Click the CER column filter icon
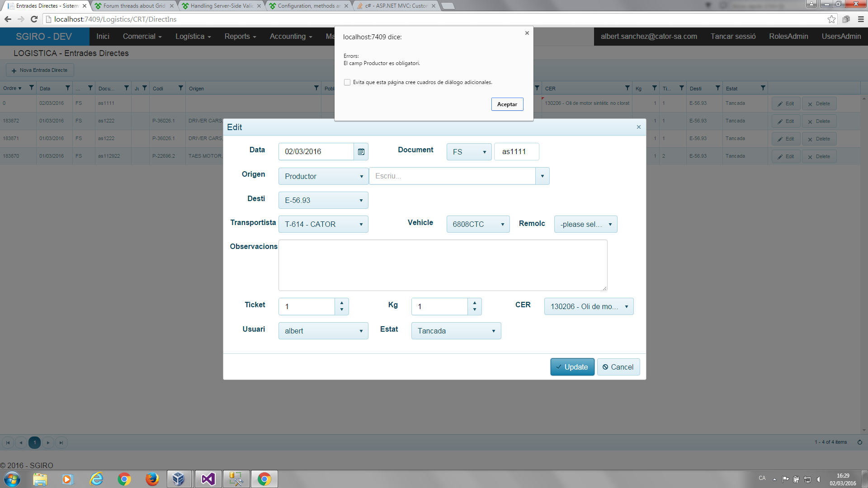 pos(627,88)
